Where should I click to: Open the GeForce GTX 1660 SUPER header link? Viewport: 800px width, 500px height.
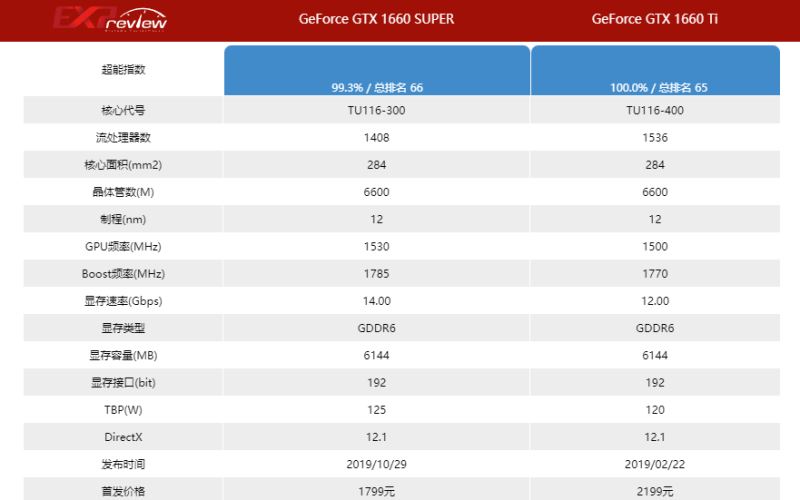click(376, 19)
